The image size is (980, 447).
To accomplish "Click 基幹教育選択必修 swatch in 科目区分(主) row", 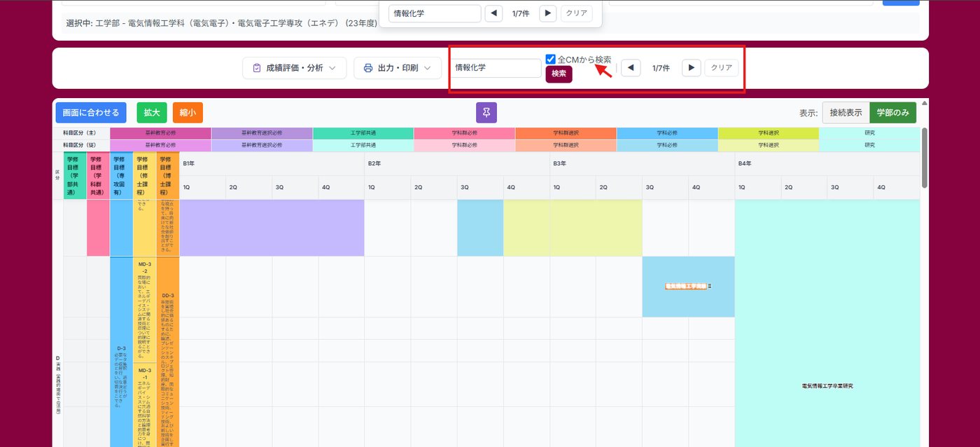I will [x=262, y=132].
